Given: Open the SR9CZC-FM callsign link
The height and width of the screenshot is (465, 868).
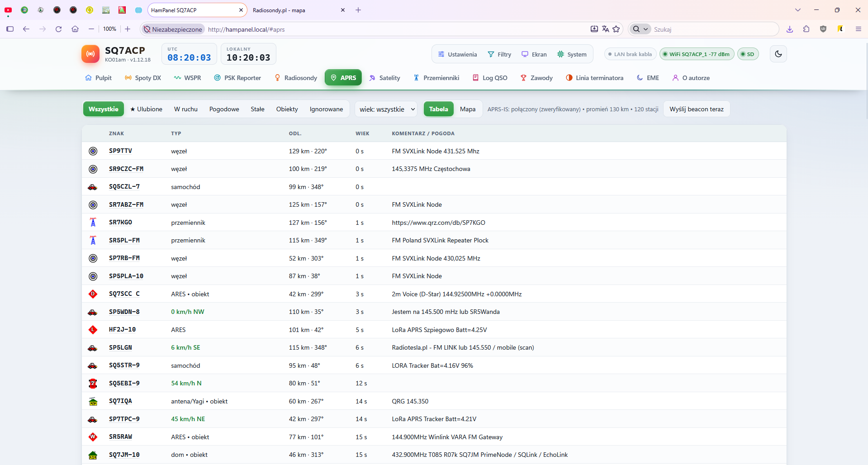Looking at the screenshot, I should click(126, 169).
